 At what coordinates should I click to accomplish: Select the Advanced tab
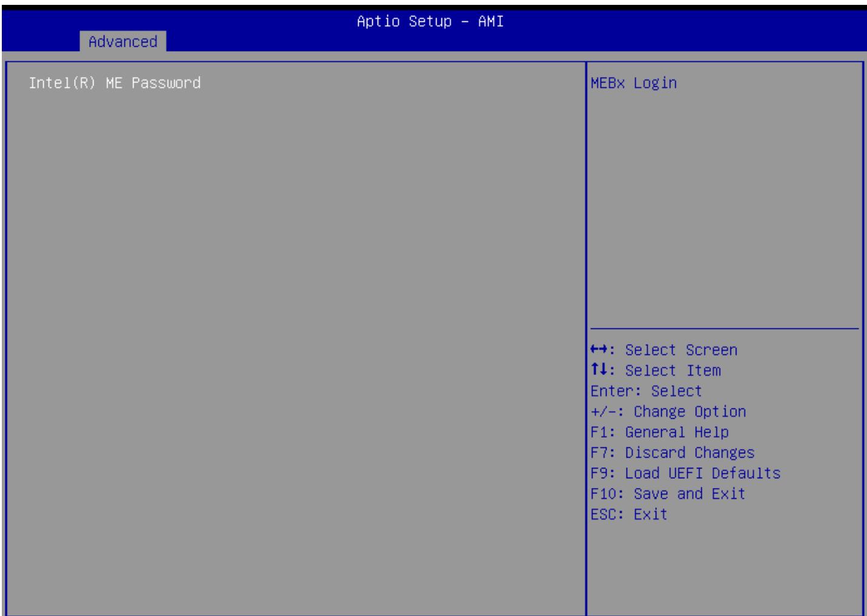[x=123, y=42]
